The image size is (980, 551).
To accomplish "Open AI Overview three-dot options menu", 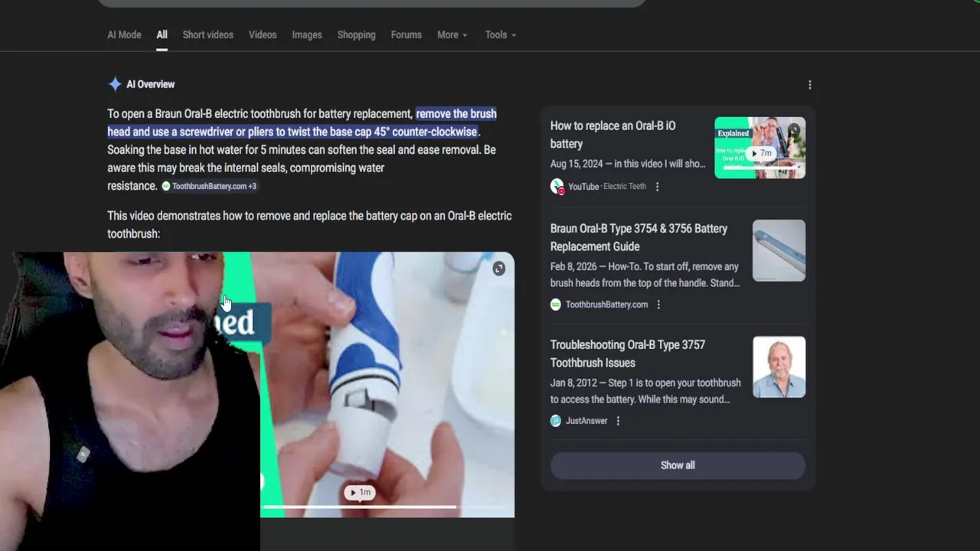I will (809, 85).
